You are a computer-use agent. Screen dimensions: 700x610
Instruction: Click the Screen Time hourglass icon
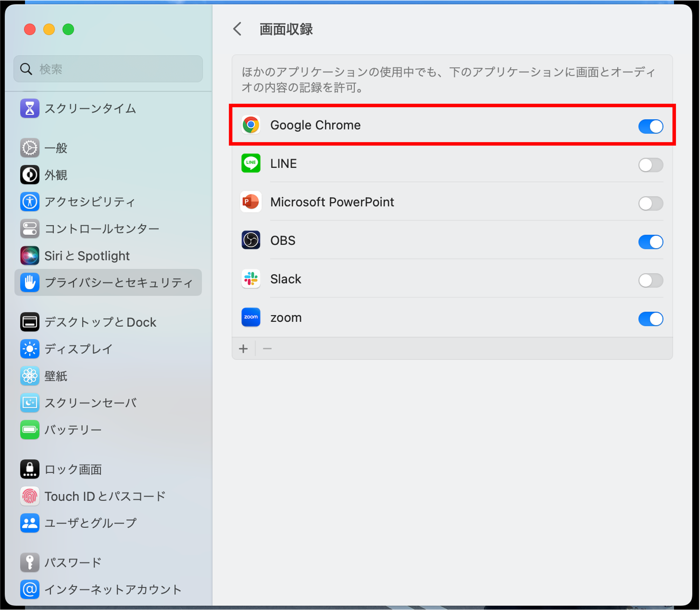click(30, 108)
